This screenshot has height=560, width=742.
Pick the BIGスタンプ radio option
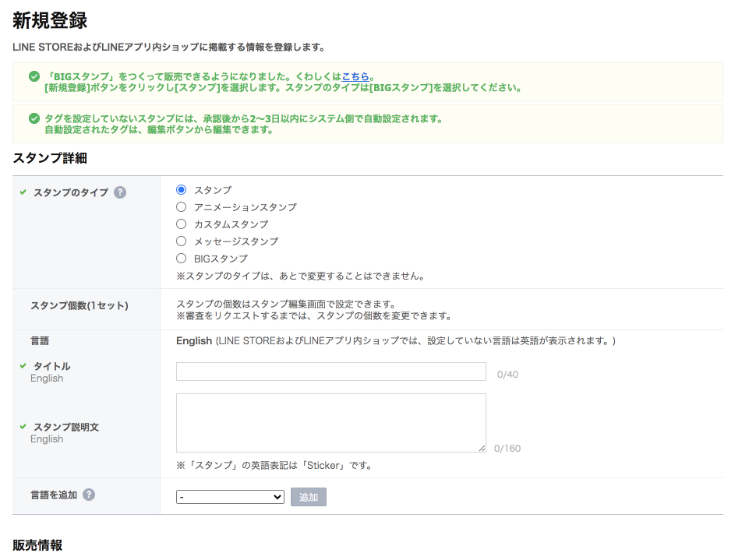tap(182, 259)
